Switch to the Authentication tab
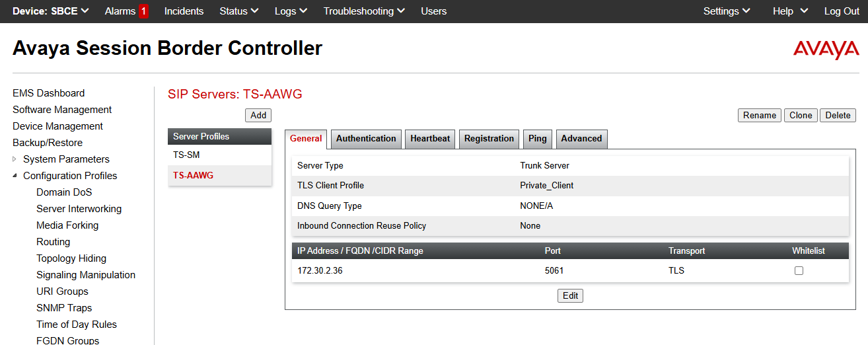The width and height of the screenshot is (868, 345). (366, 139)
